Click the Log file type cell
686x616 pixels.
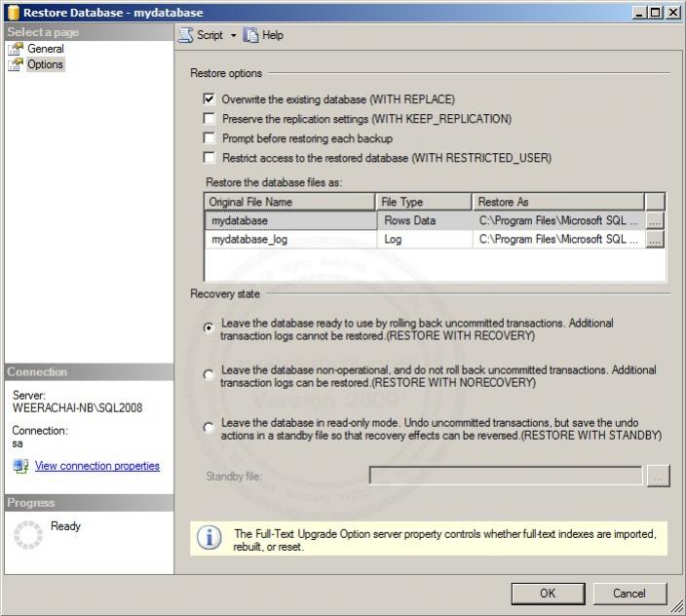[x=425, y=240]
